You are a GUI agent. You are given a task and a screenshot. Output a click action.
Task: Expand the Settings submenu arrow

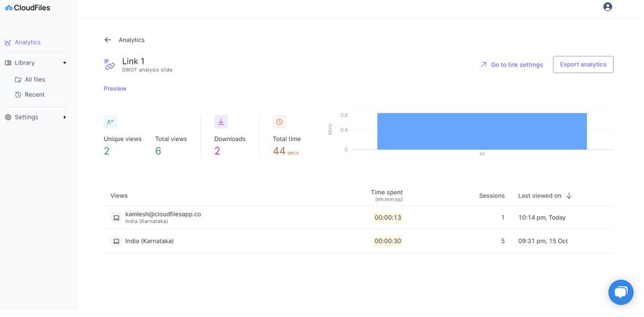click(x=65, y=118)
